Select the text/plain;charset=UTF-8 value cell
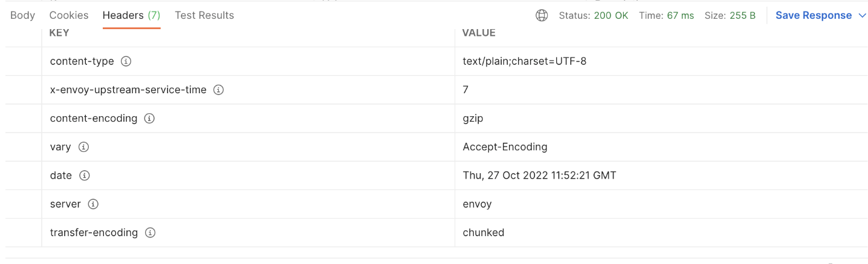868x264 pixels. click(661, 61)
